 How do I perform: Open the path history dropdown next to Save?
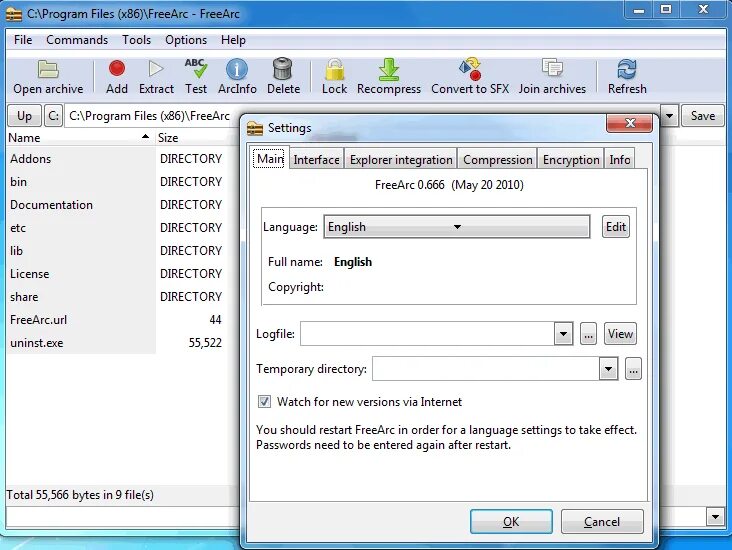coord(669,116)
